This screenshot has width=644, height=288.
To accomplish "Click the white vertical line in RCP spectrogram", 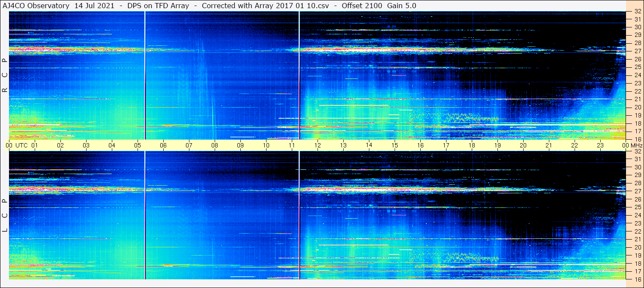I will [x=299, y=75].
